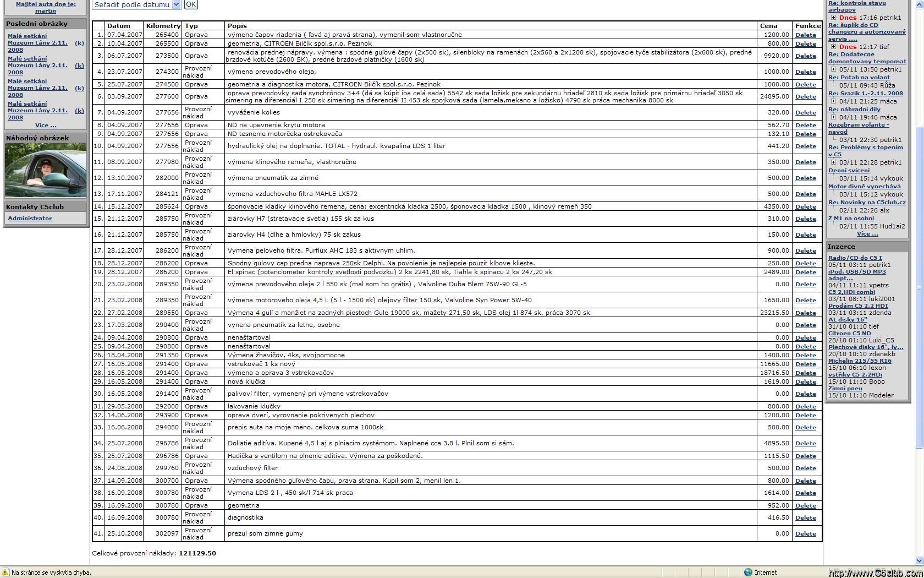Click the scrollbar down arrow
This screenshot has height=578, width=924.
coord(919,560)
